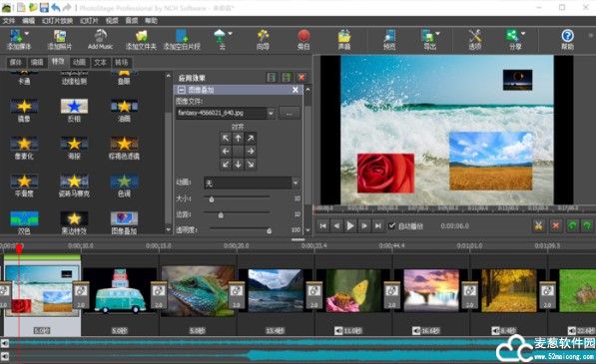Select the Negative (反相) blue star effect
Viewport: 596px width, 364px height.
[x=74, y=107]
